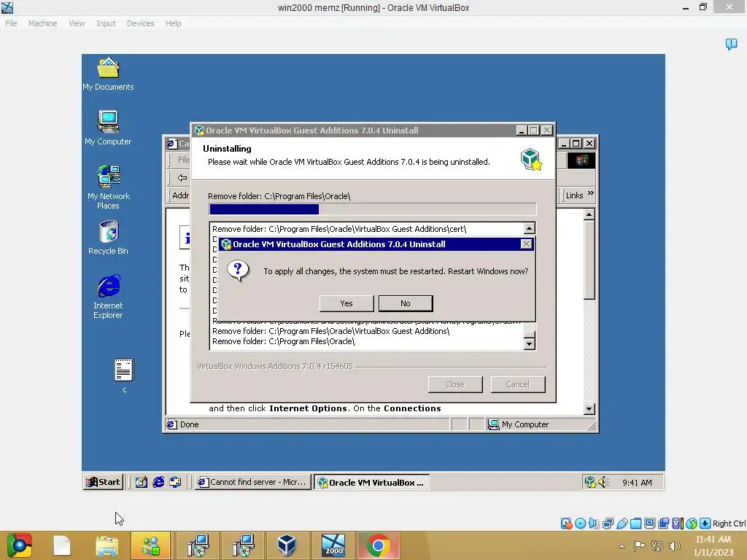The image size is (747, 560).
Task: Click Show Desktop quick launch icon
Action: (x=141, y=482)
